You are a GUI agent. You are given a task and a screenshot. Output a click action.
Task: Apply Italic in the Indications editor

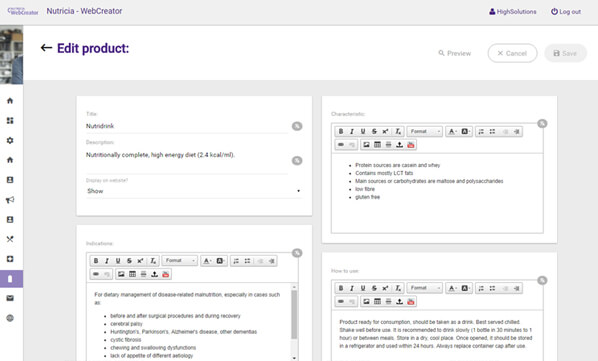click(x=107, y=261)
